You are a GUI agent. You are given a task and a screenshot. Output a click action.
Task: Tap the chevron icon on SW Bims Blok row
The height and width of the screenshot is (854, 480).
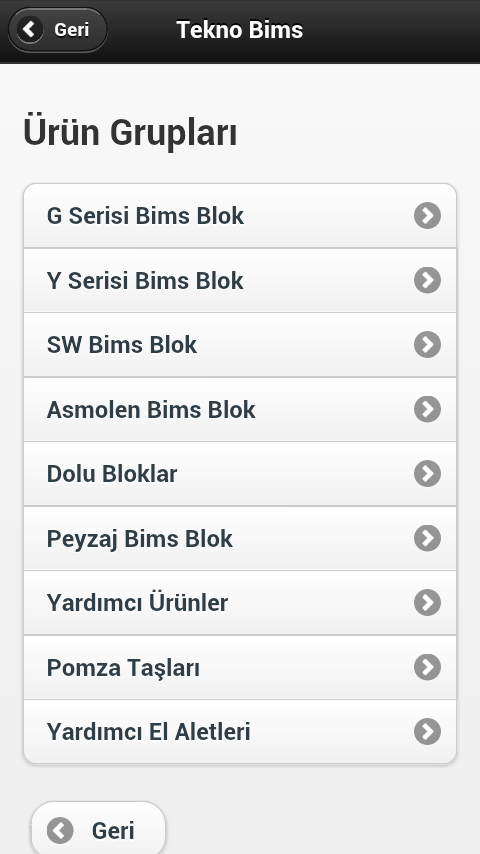point(427,344)
